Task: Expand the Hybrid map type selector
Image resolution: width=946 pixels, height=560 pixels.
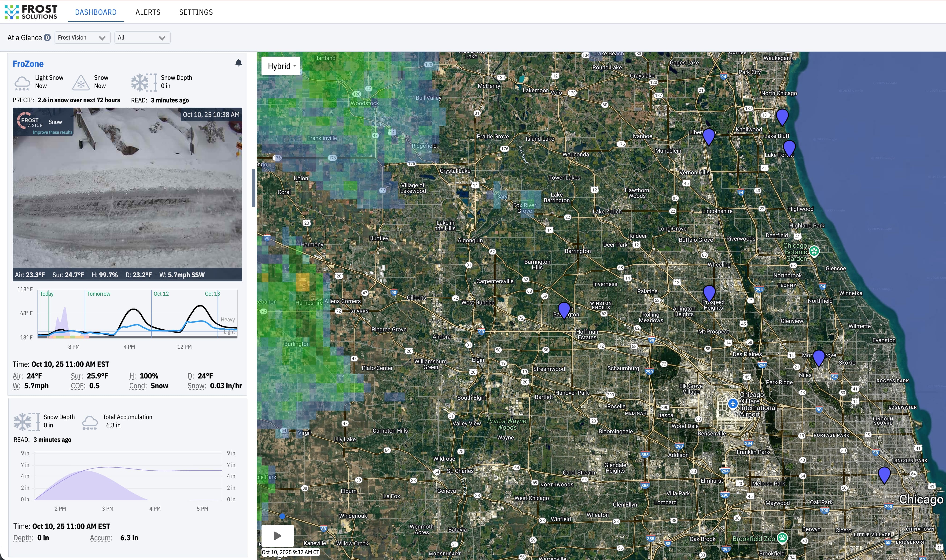Action: click(x=281, y=66)
